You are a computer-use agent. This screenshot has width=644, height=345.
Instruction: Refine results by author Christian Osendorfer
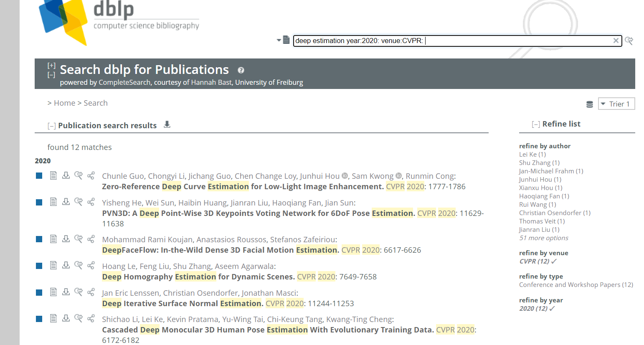pyautogui.click(x=555, y=213)
